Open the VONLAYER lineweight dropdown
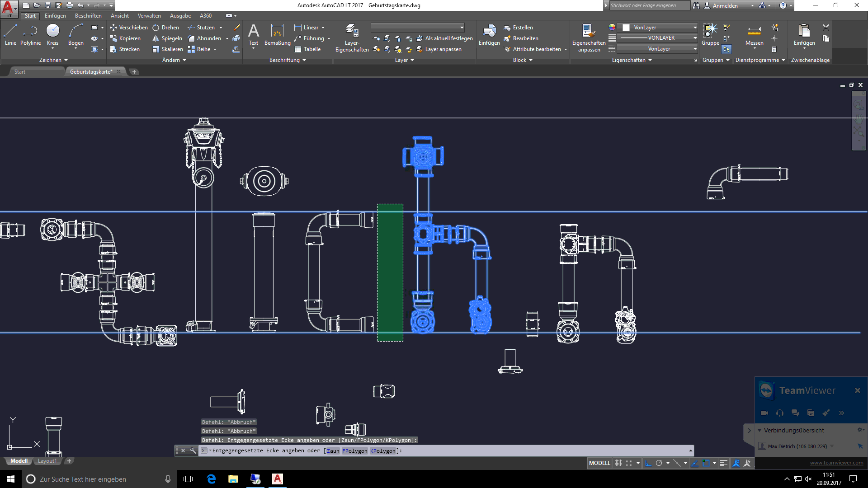Image resolution: width=868 pixels, height=488 pixels. [658, 38]
